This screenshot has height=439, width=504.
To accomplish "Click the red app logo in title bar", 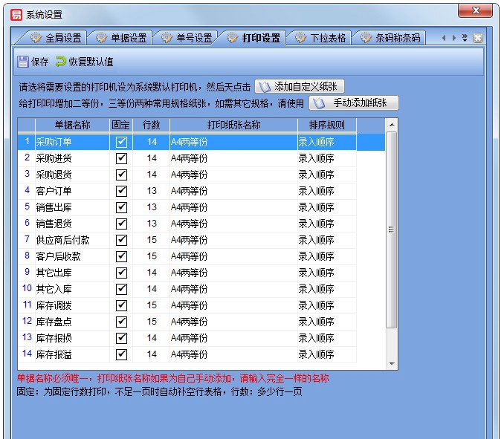I will tap(16, 14).
